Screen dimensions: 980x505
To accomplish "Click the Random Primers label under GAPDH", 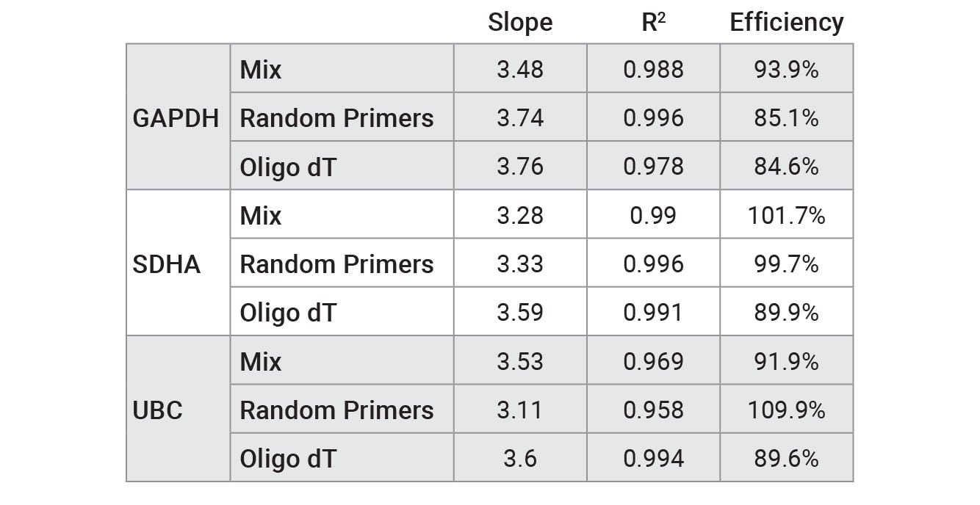I will [x=336, y=117].
